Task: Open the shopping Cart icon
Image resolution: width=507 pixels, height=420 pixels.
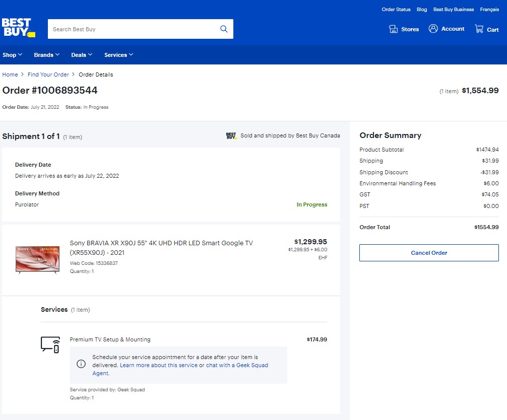Action: pos(479,29)
